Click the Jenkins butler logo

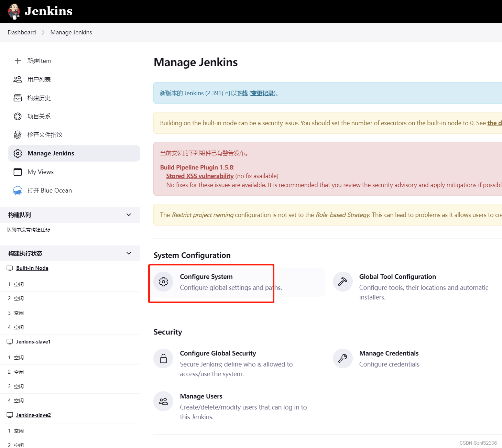(x=14, y=11)
